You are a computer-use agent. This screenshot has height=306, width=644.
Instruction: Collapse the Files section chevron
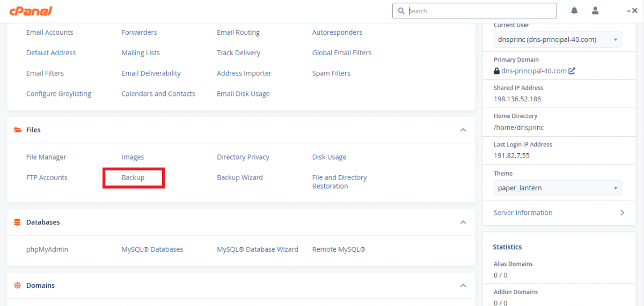pyautogui.click(x=463, y=130)
